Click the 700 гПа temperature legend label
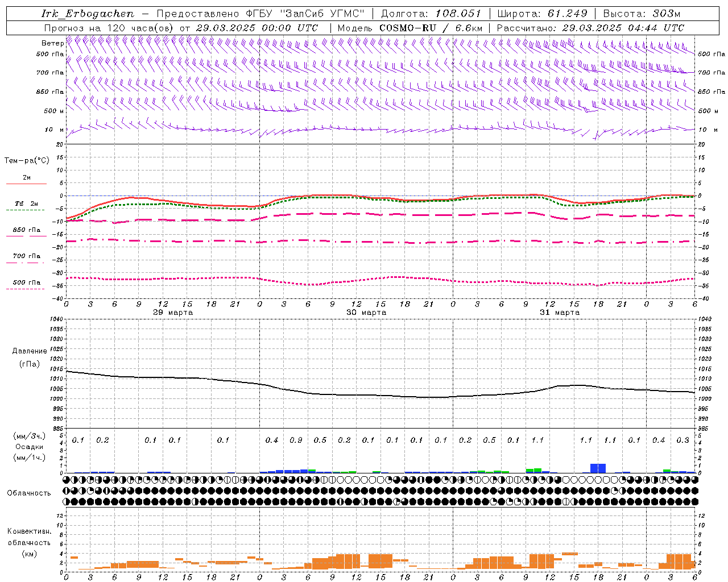 26,256
